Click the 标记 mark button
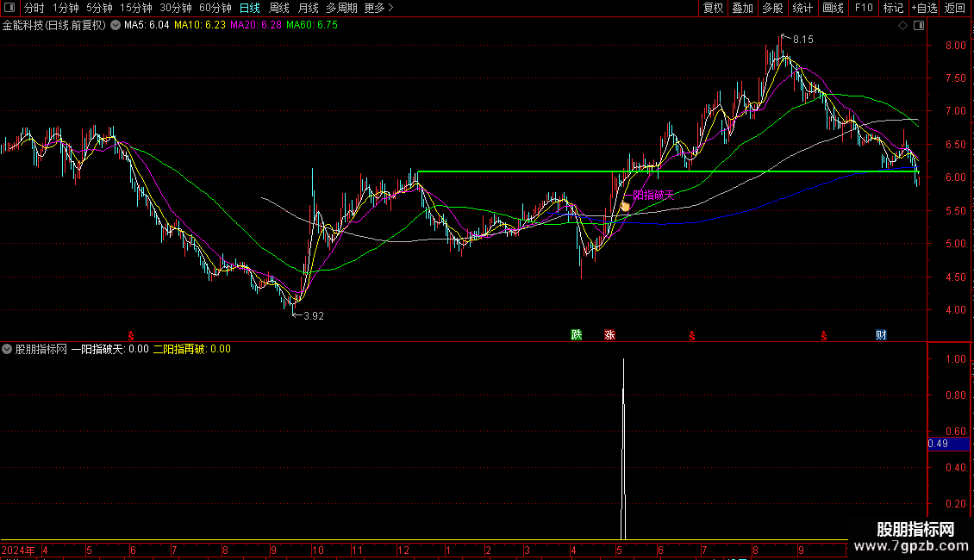Image resolution: width=974 pixels, height=560 pixels. click(x=893, y=8)
